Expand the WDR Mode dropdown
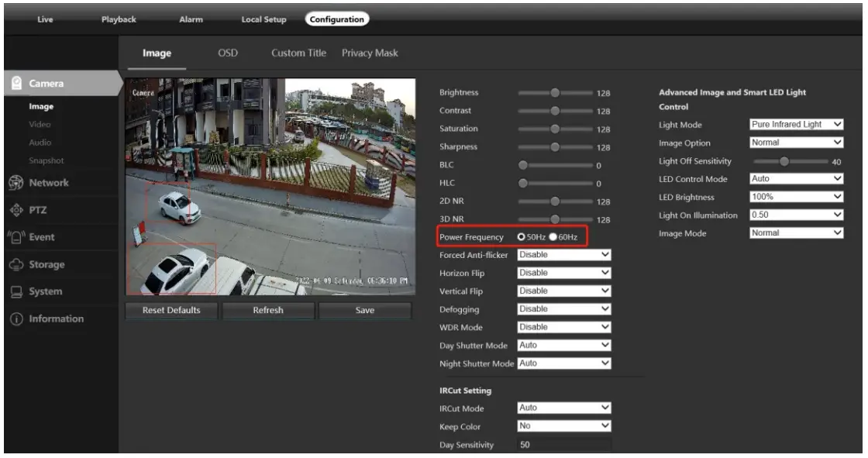 [x=564, y=327]
